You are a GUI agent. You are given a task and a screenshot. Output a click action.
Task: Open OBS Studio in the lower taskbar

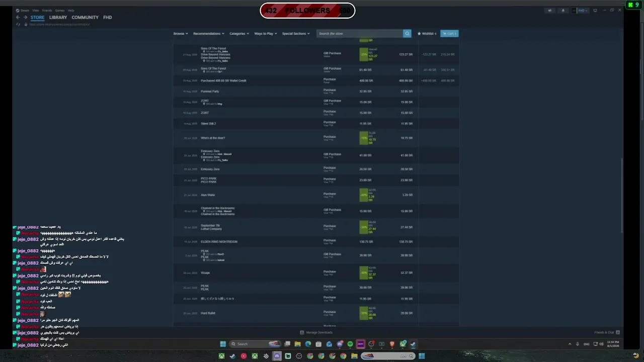pyautogui.click(x=299, y=356)
